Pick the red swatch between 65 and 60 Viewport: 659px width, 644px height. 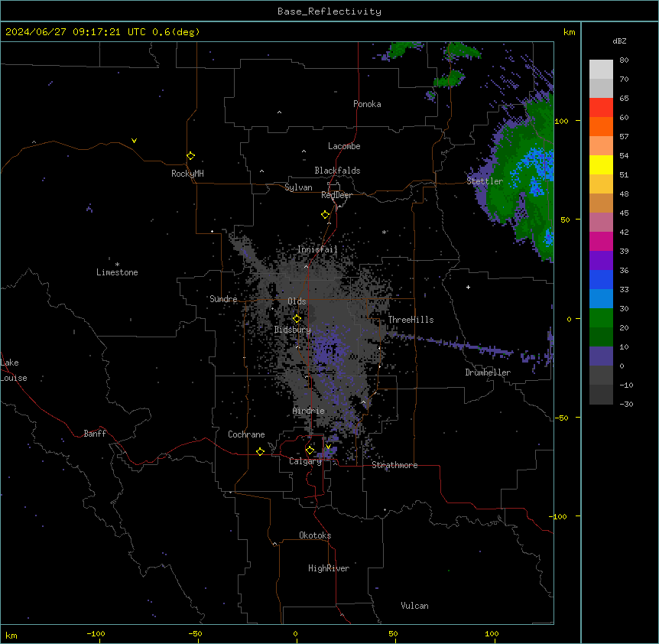coord(601,108)
